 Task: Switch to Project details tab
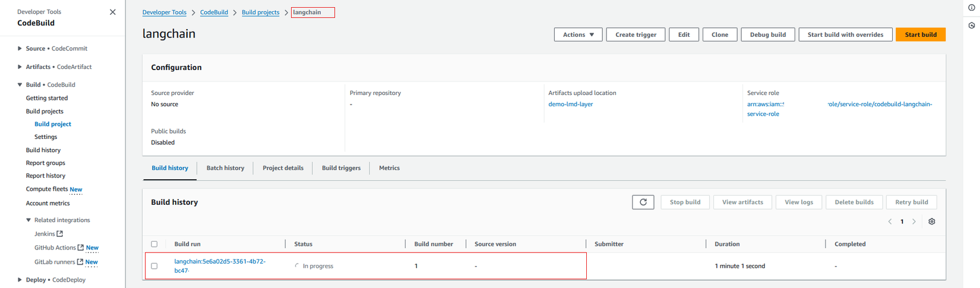[x=283, y=168]
